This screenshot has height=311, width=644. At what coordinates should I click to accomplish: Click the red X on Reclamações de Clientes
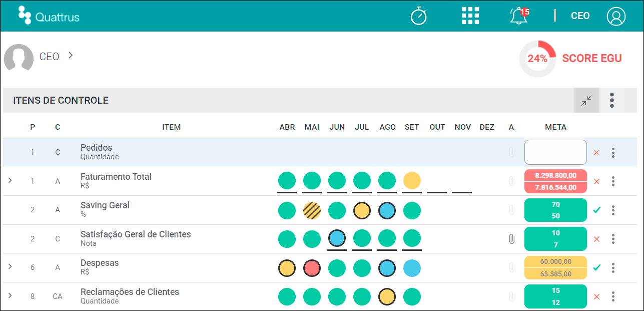click(596, 296)
